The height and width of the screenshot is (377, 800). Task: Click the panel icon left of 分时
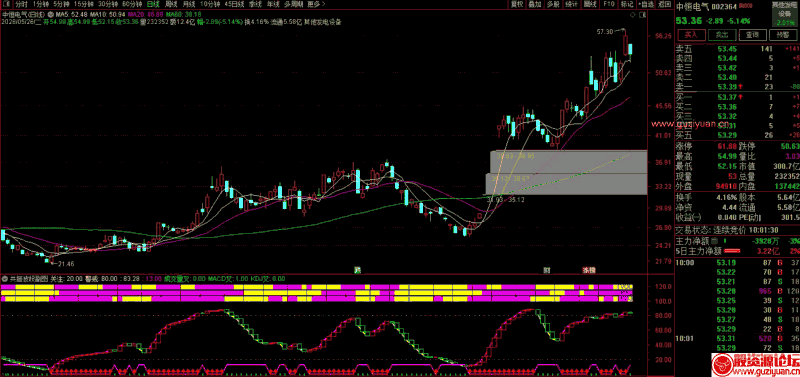tap(5, 5)
